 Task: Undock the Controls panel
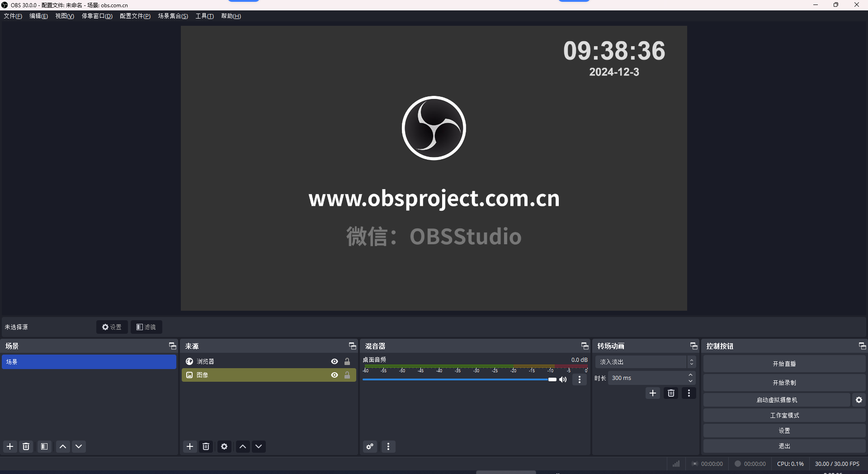coord(863,346)
